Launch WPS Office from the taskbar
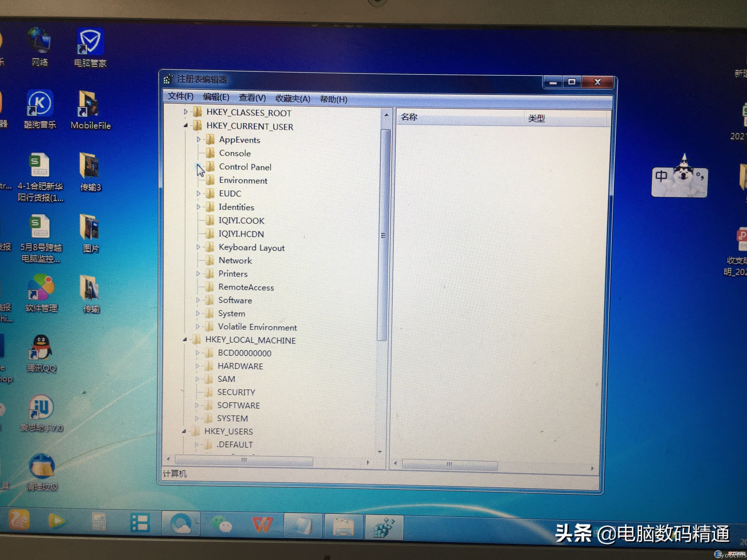Screen dimensions: 747x560 click(262, 525)
